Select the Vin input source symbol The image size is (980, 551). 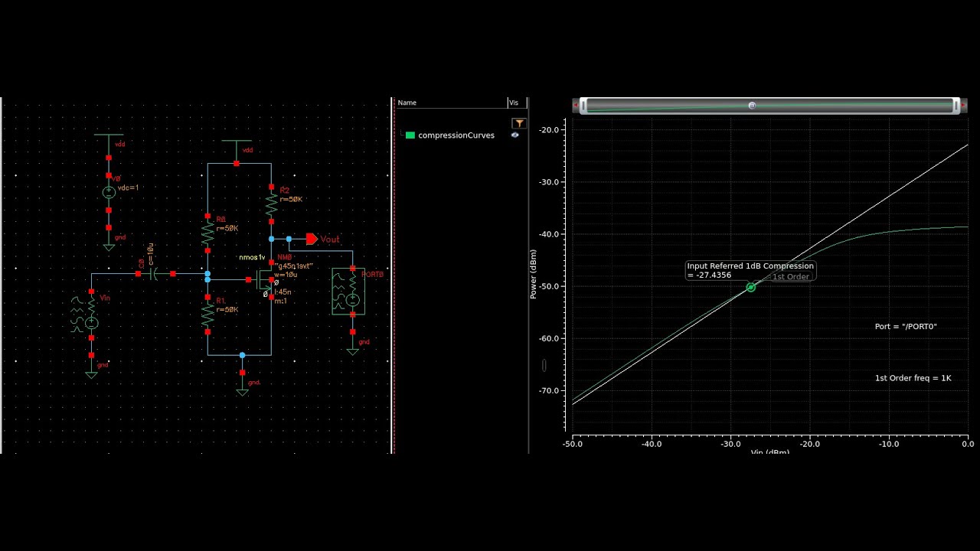(x=91, y=315)
